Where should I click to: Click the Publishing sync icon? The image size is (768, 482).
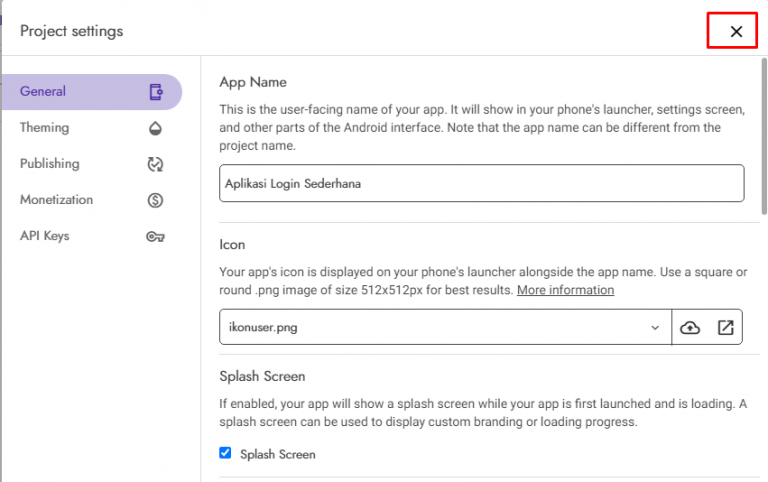tap(155, 164)
